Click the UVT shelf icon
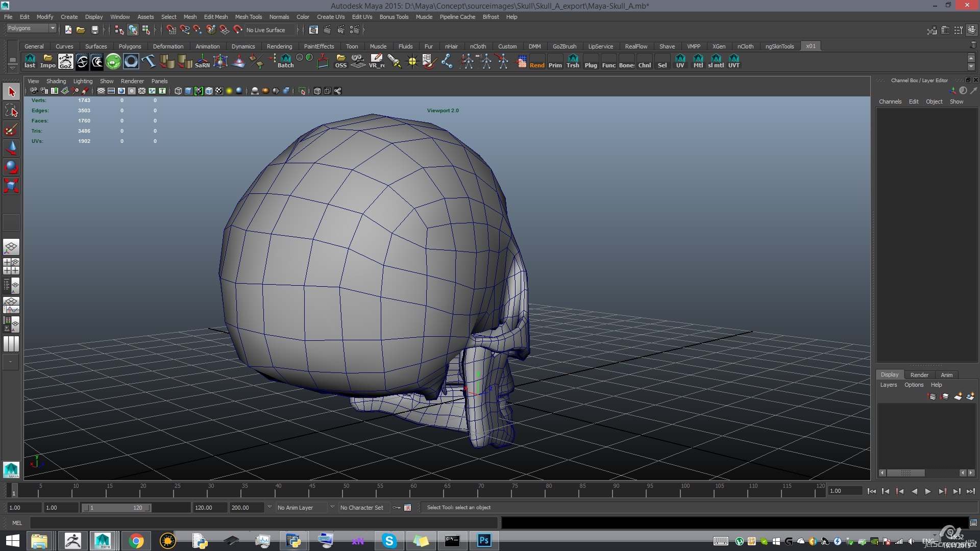This screenshot has width=980, height=551. click(733, 61)
